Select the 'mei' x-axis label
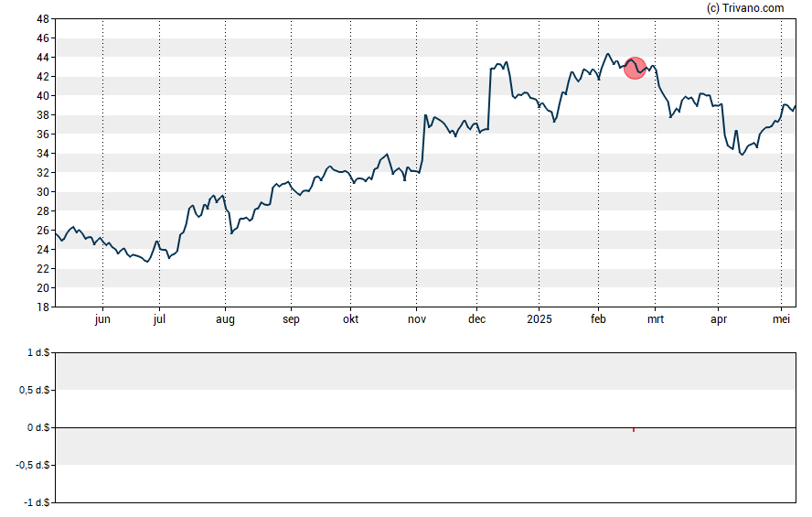This screenshot has height=517, width=812. pyautogui.click(x=782, y=319)
